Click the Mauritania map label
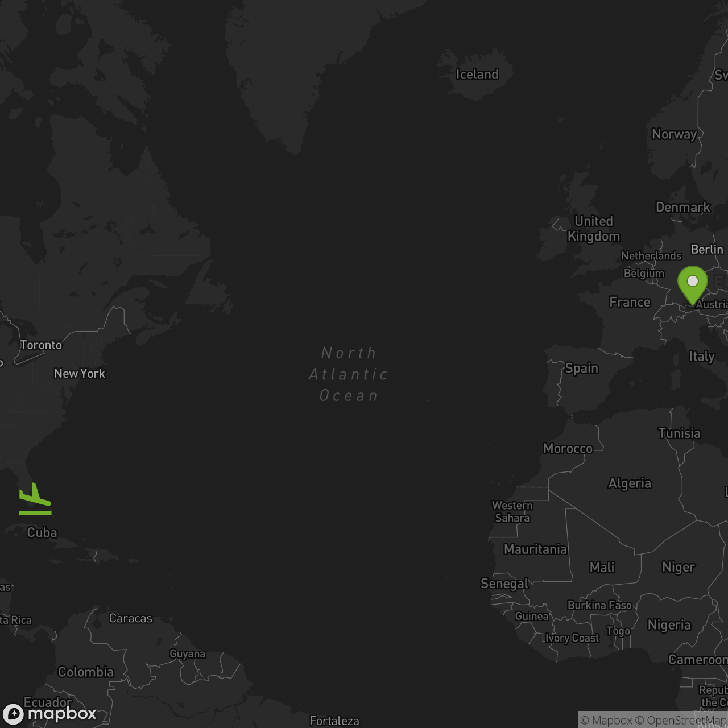This screenshot has height=728, width=728. click(535, 549)
